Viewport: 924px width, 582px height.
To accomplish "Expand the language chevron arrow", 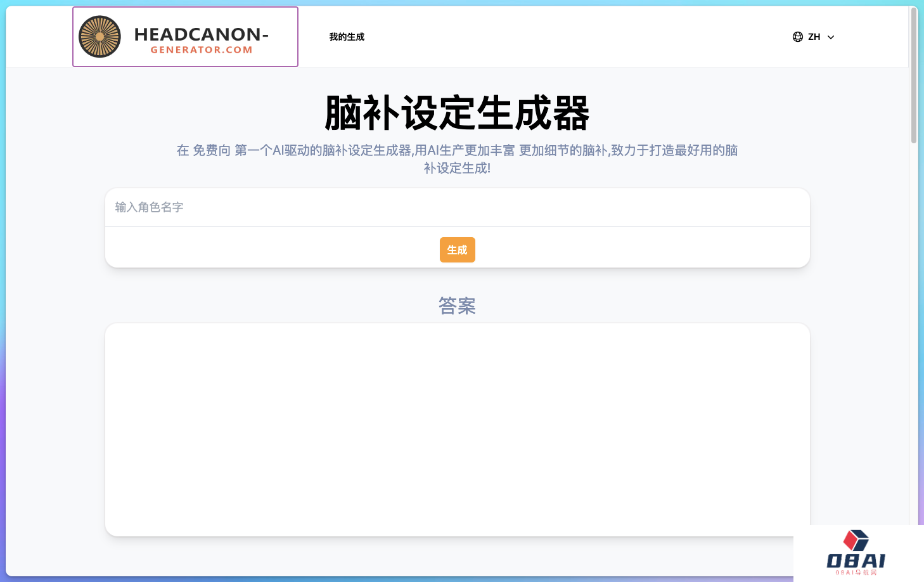I will [x=831, y=37].
